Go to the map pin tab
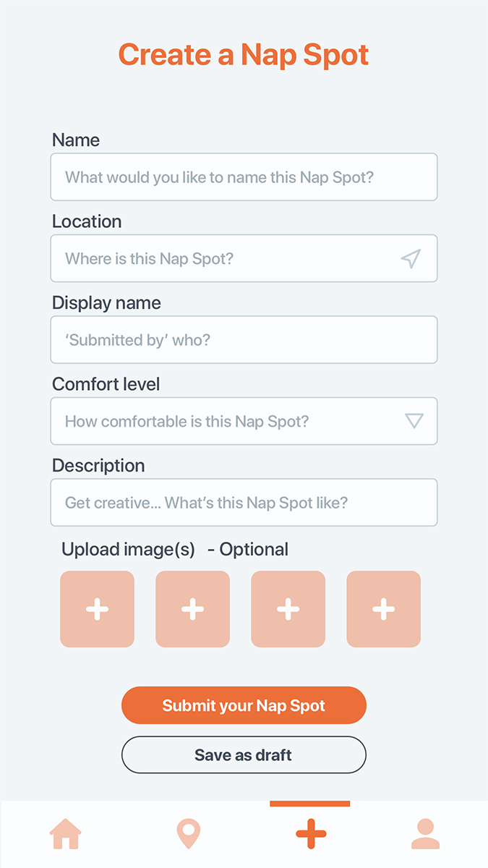This screenshot has width=488, height=868. pyautogui.click(x=188, y=834)
